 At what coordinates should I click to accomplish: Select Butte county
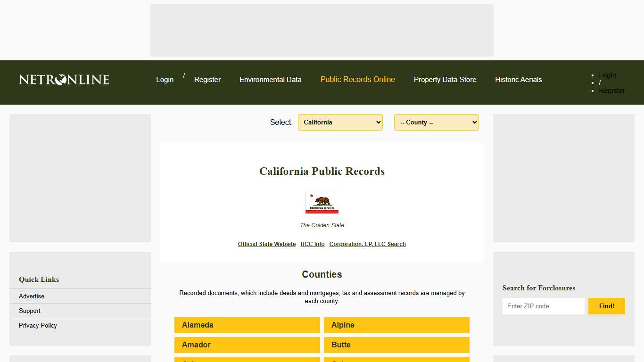(396, 345)
